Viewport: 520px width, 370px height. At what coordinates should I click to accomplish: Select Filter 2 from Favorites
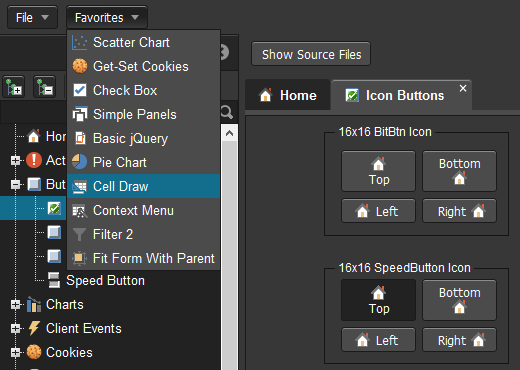tap(143, 234)
